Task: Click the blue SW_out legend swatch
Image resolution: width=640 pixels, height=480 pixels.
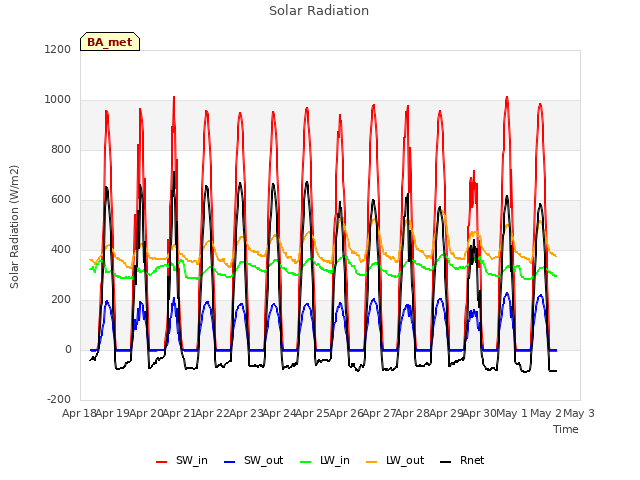Action: (230, 462)
